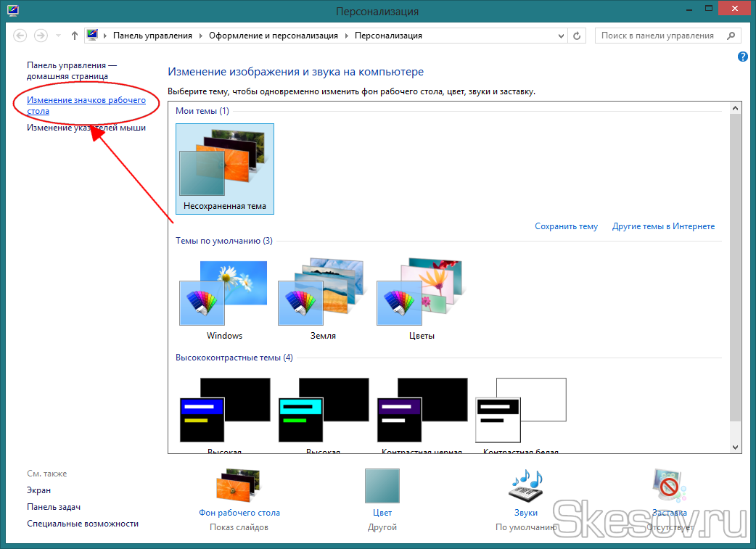The height and width of the screenshot is (549, 756).
Task: Click the Цвет label link
Action: point(382,513)
